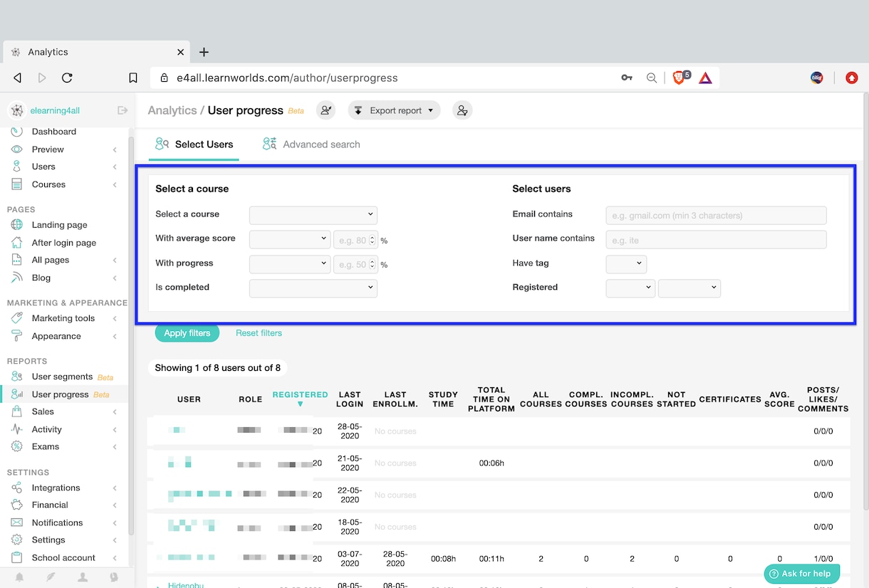
Task: Click the Apply filters button
Action: (x=187, y=333)
